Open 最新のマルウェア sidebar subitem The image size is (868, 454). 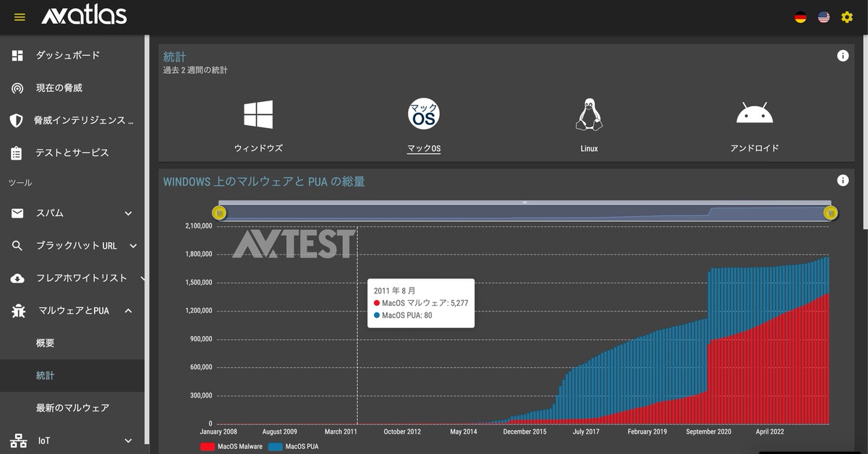coord(72,408)
